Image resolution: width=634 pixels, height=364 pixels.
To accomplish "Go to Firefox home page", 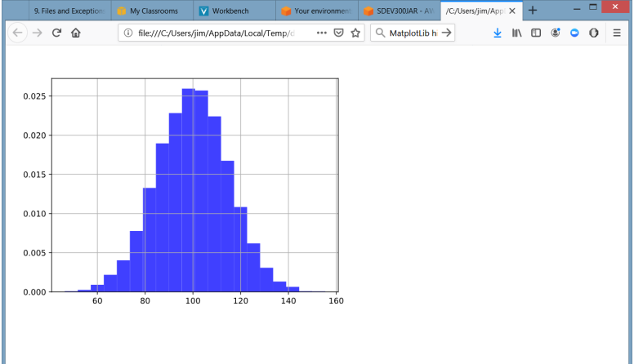I will click(76, 33).
